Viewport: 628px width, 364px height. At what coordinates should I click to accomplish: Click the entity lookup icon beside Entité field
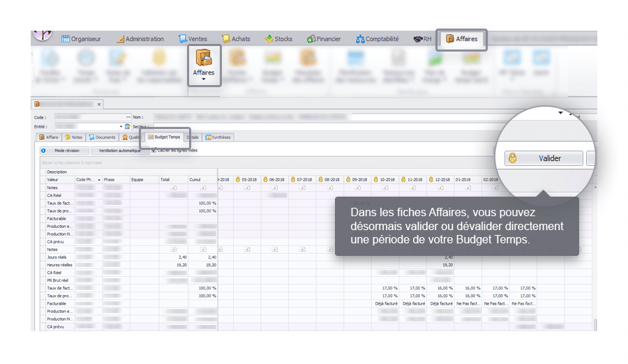(127, 126)
